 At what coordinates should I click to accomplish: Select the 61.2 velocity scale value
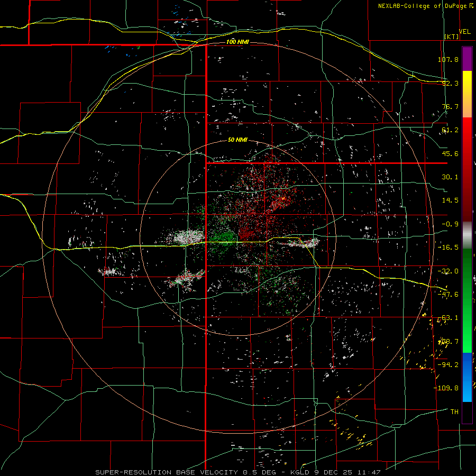tap(450, 130)
